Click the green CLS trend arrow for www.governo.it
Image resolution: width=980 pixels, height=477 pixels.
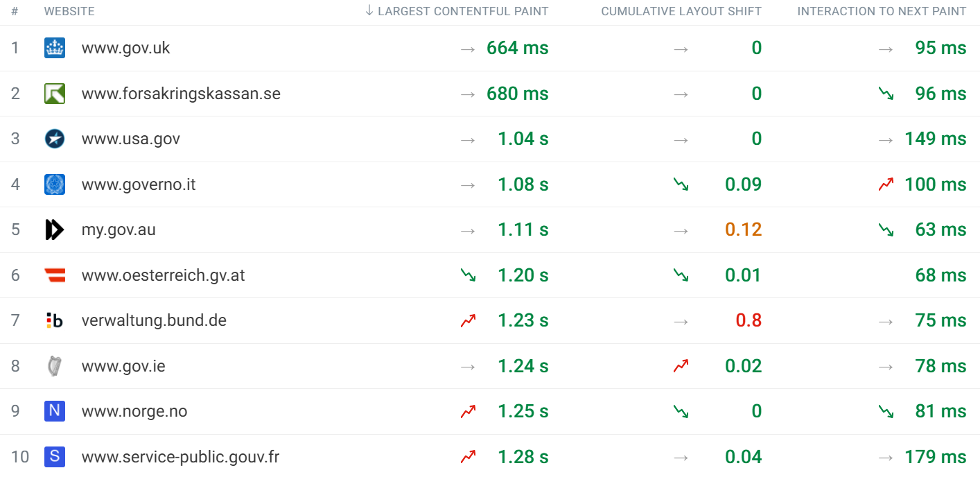pyautogui.click(x=681, y=184)
